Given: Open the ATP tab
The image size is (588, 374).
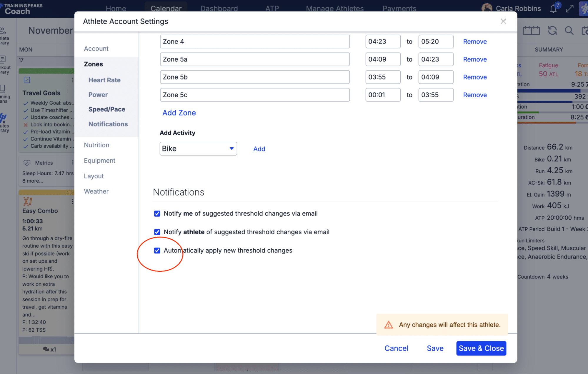Looking at the screenshot, I should [x=272, y=9].
